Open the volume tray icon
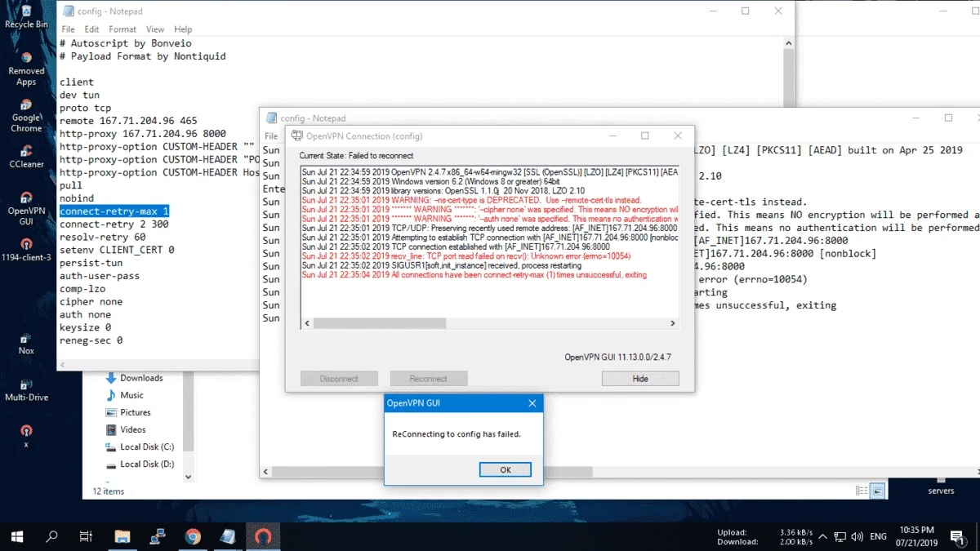 click(857, 537)
